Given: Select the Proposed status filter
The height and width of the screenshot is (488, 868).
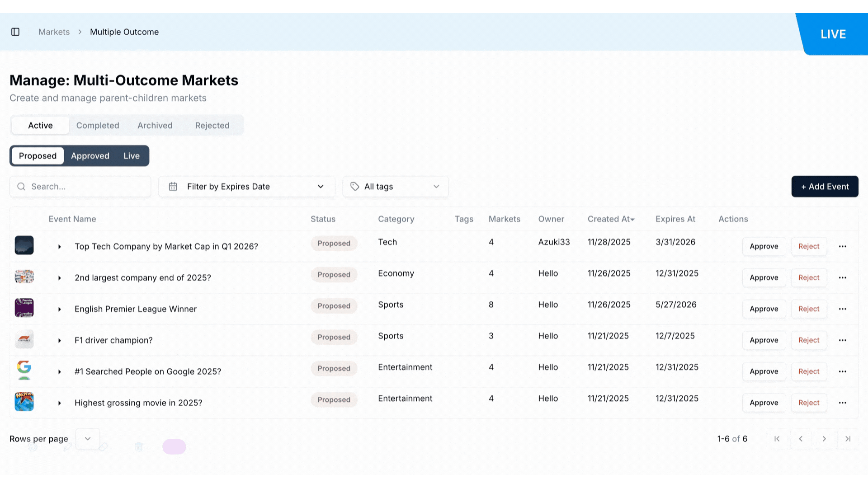Looking at the screenshot, I should point(38,156).
